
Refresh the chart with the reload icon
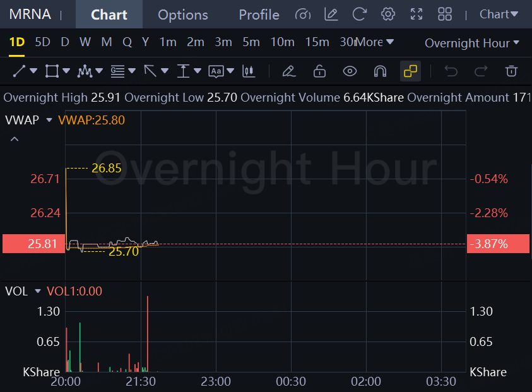pyautogui.click(x=359, y=15)
